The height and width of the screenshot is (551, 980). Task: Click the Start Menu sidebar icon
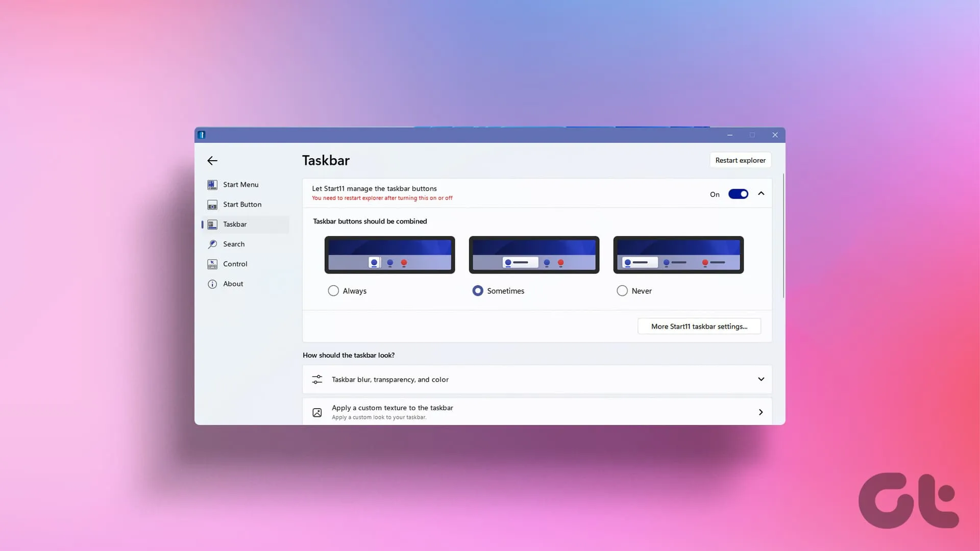(212, 185)
